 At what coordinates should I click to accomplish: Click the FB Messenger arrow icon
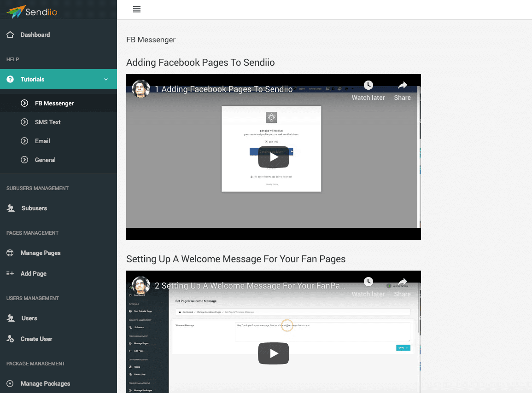[24, 103]
